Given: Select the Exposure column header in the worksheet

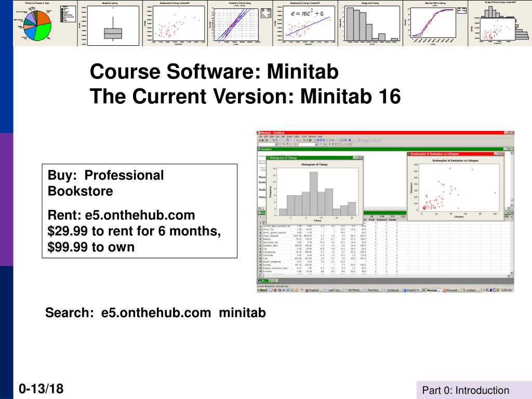Looking at the screenshot, I should tap(382, 220).
